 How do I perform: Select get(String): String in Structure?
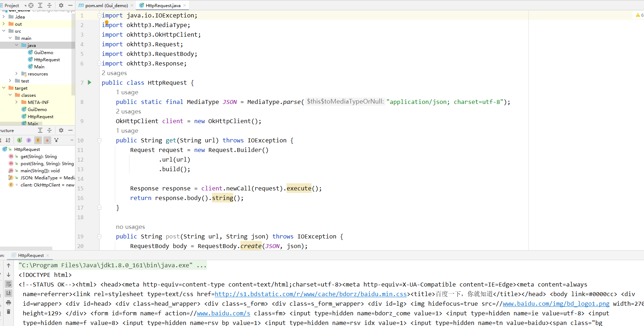[x=38, y=157]
